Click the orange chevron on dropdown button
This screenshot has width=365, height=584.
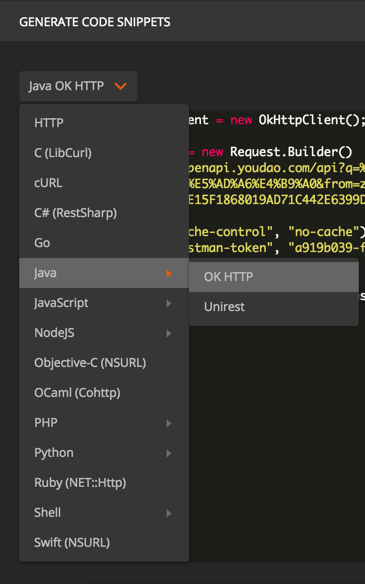pos(121,86)
